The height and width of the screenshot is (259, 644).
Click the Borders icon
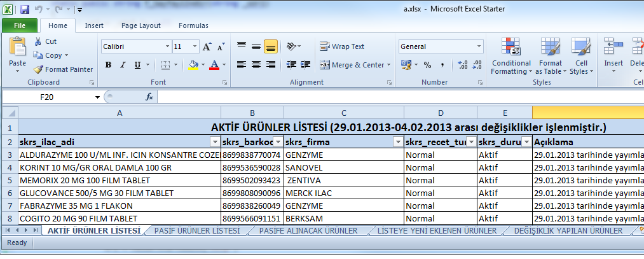[165, 65]
